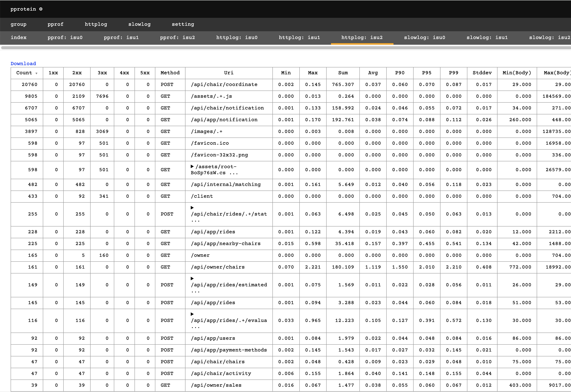The image size is (571, 392).
Task: Sort by the 2xx column header
Action: [x=77, y=73]
